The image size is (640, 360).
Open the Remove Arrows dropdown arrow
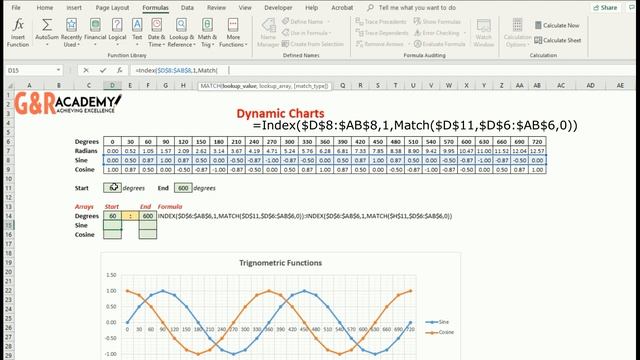tap(409, 44)
